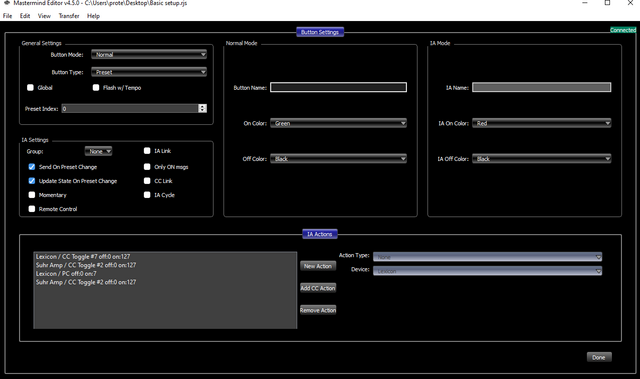Image resolution: width=640 pixels, height=379 pixels.
Task: Enable the IA Link checkbox
Action: click(147, 151)
